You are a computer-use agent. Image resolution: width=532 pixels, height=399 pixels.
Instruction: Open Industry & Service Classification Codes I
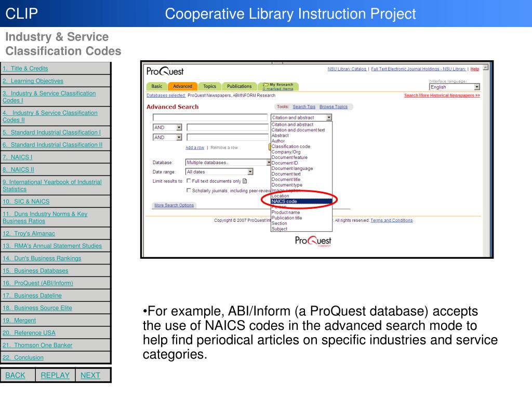[49, 97]
